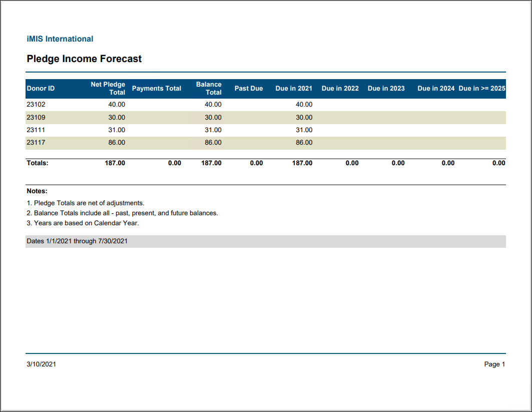Click Due in 2021 value 30.00 for 23109

pos(304,118)
